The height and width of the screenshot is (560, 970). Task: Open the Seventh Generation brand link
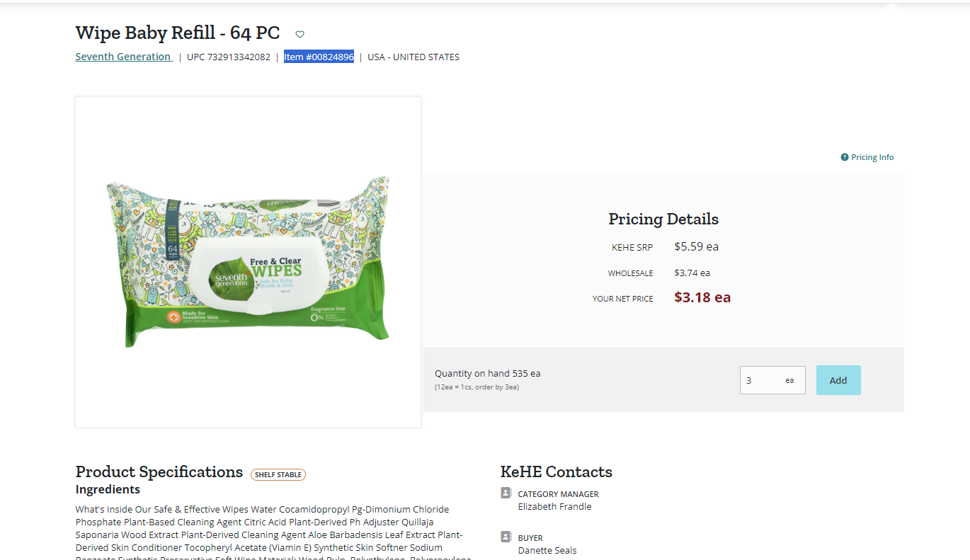pyautogui.click(x=124, y=57)
